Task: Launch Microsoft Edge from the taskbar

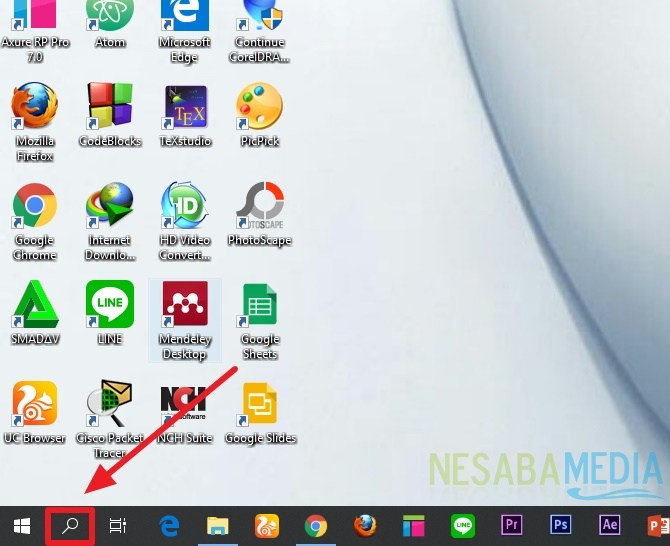Action: (x=169, y=525)
